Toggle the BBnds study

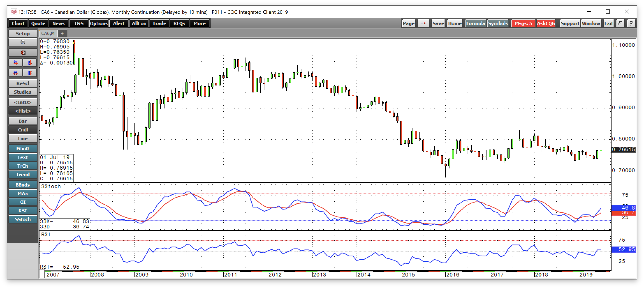point(23,185)
